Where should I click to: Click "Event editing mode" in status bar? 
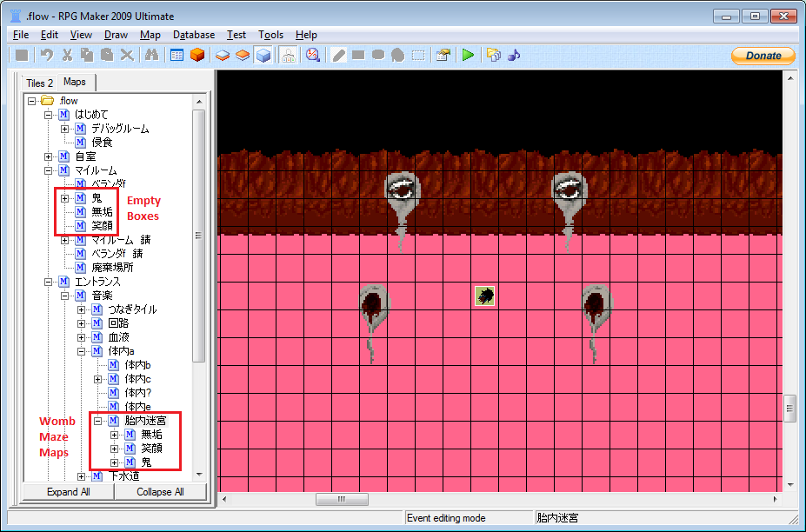click(446, 518)
